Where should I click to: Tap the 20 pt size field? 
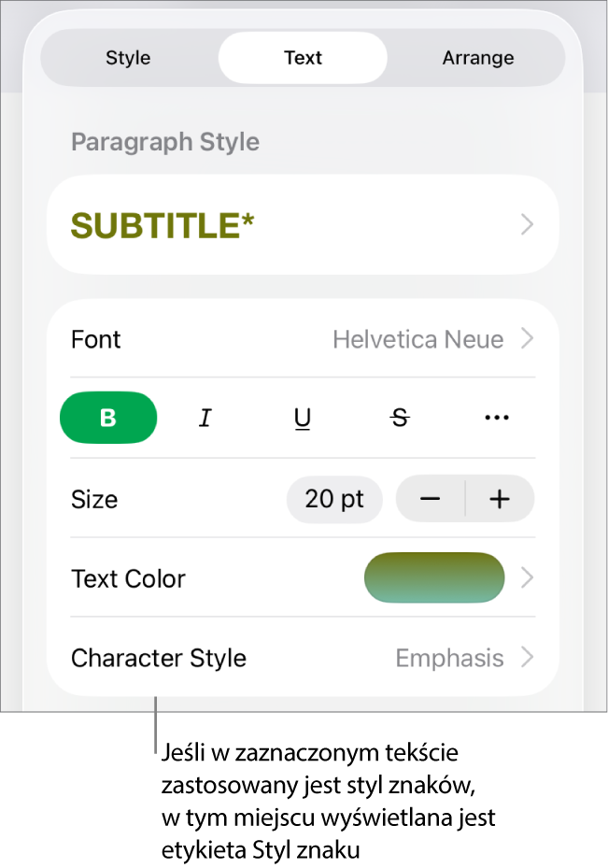click(334, 499)
